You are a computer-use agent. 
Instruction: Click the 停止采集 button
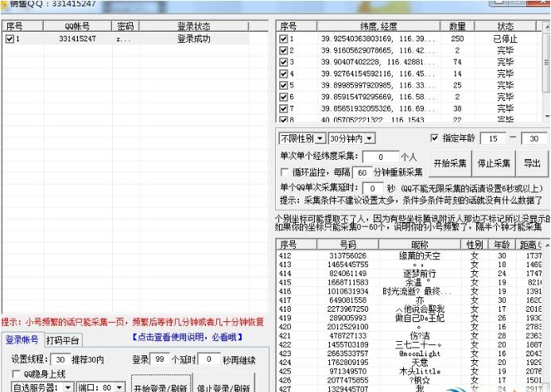494,164
